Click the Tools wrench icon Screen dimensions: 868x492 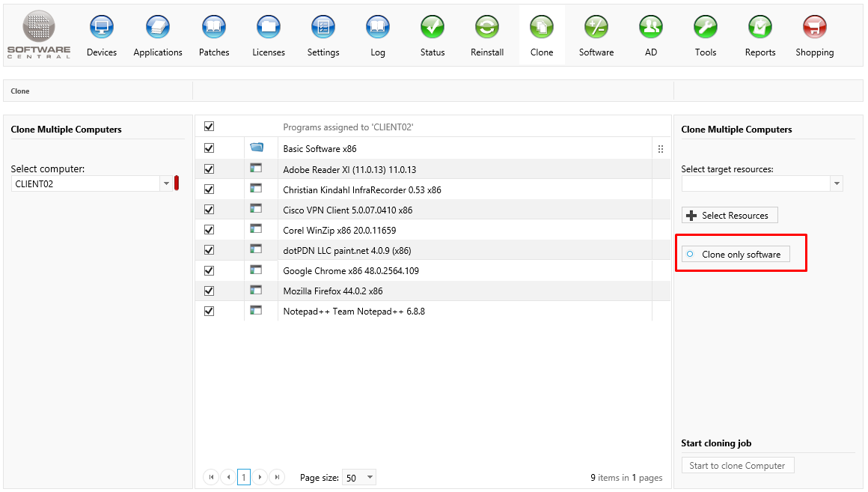[x=705, y=28]
